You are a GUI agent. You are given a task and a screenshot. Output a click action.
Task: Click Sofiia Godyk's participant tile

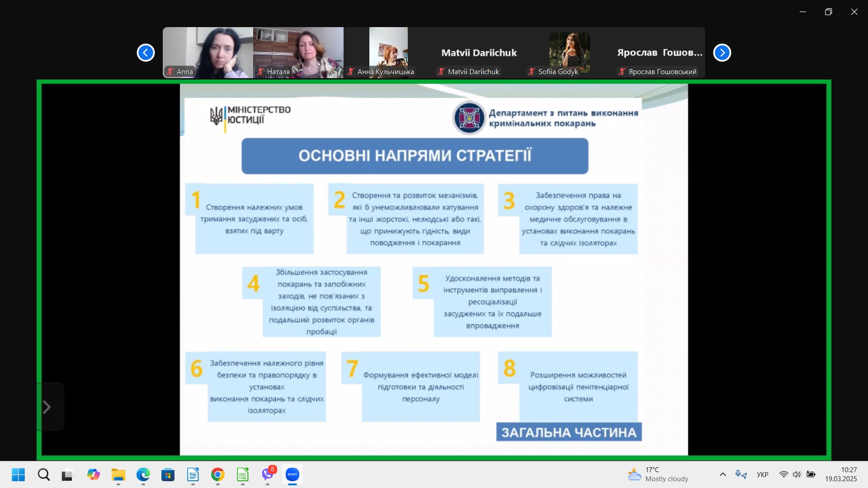click(x=569, y=52)
